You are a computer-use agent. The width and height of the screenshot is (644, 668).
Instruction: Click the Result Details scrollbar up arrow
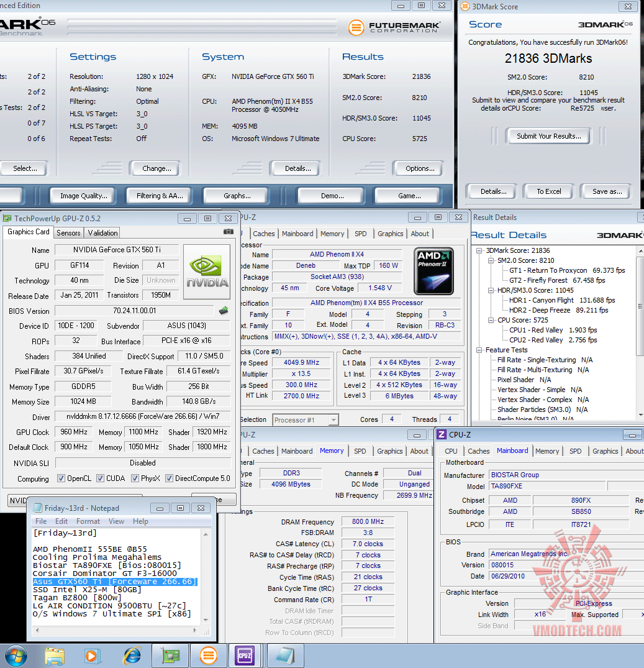click(640, 251)
